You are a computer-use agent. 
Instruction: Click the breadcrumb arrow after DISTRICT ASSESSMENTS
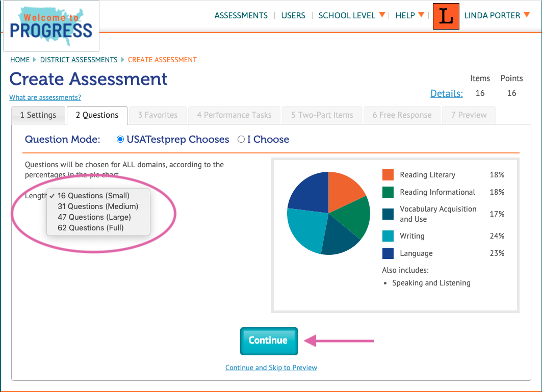point(123,60)
